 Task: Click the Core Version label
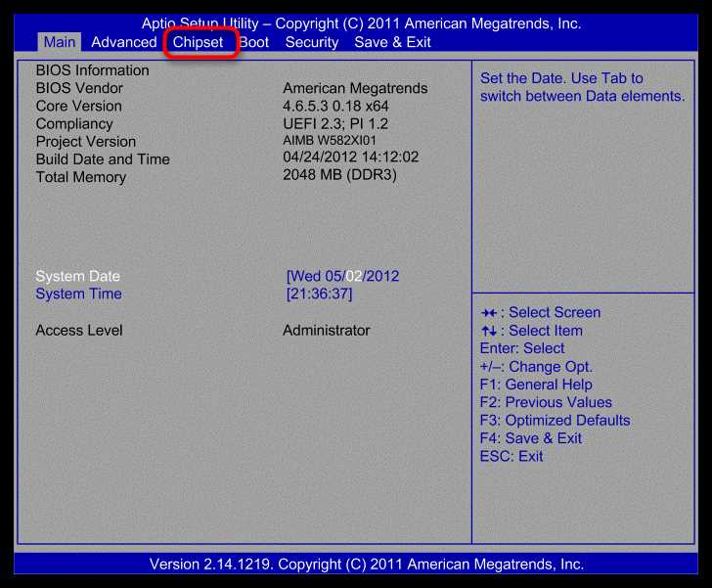(x=78, y=106)
